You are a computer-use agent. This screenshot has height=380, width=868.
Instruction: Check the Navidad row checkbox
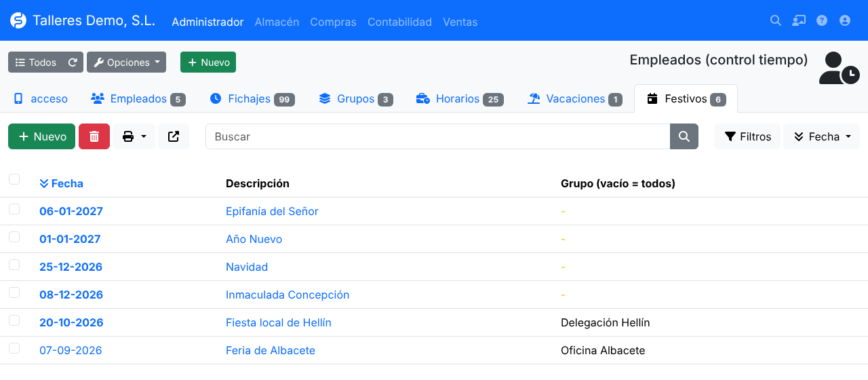(x=14, y=265)
